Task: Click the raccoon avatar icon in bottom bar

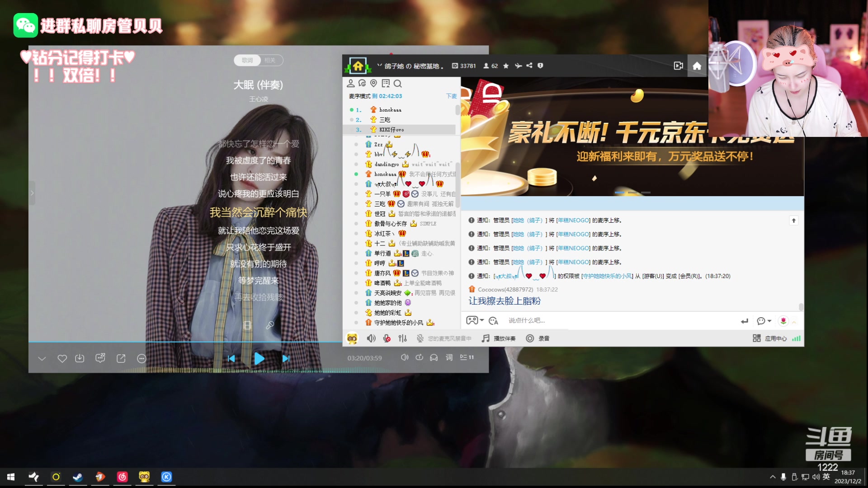Action: click(352, 338)
